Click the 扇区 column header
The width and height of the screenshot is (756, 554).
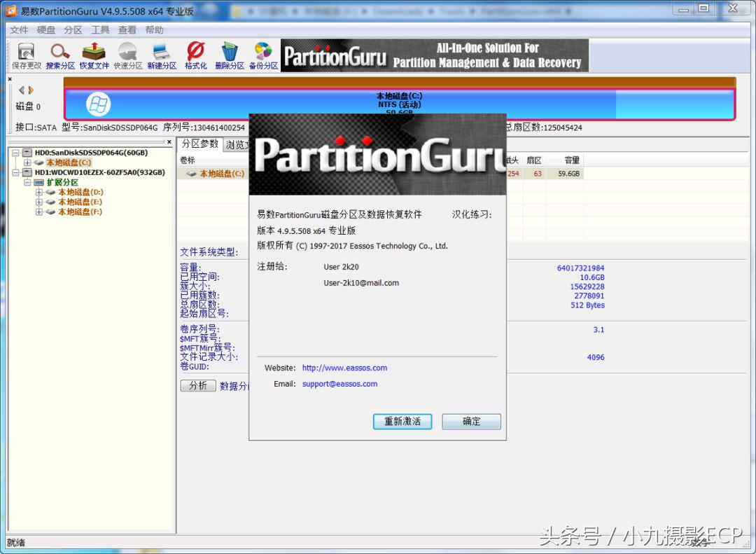[533, 160]
